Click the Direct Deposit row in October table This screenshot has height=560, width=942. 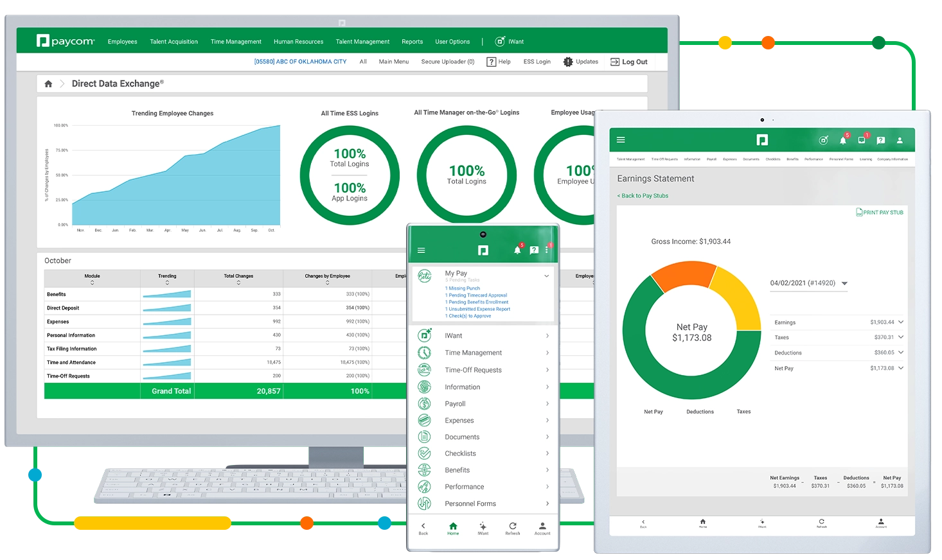[x=225, y=308]
